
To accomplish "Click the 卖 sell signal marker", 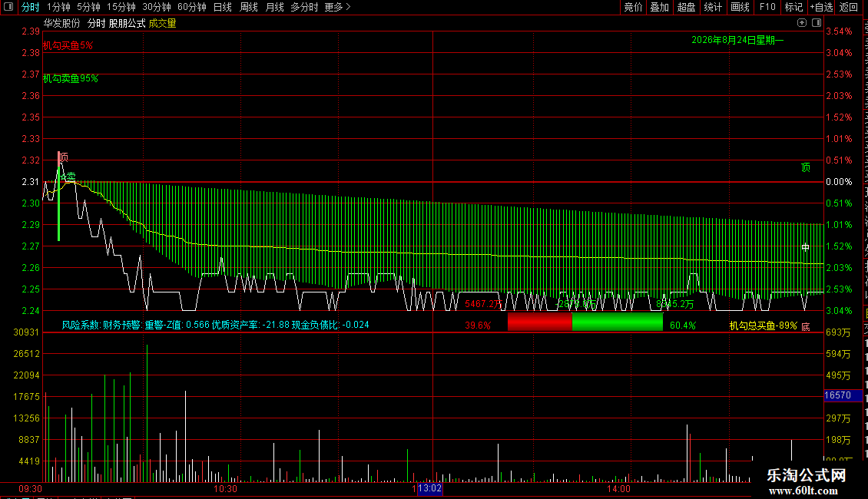I will tap(71, 176).
